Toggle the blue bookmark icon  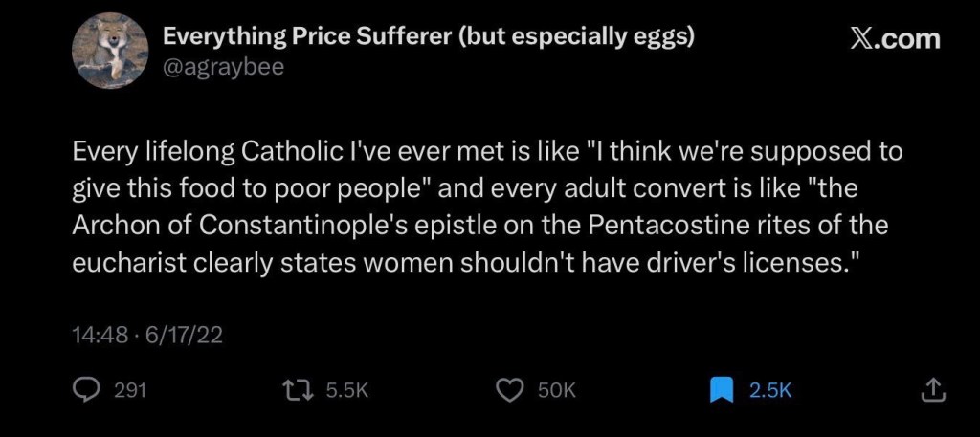click(723, 389)
